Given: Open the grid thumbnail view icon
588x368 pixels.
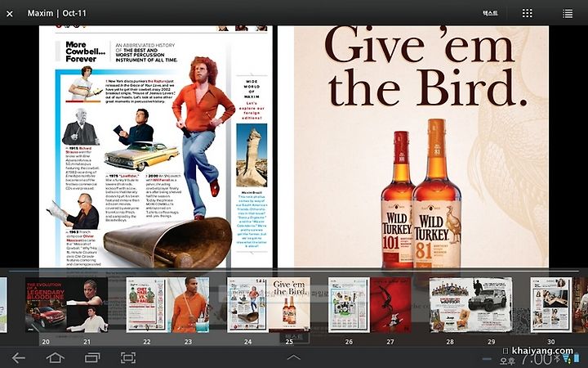Looking at the screenshot, I should (x=528, y=14).
